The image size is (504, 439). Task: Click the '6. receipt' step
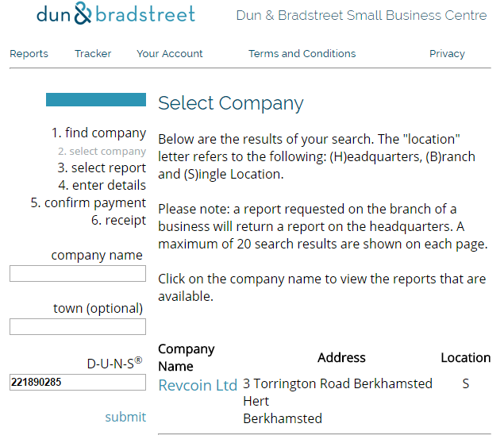coord(119,221)
